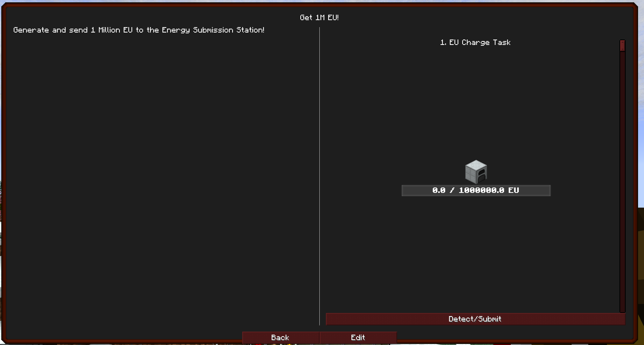Click 'Generate and send' at description start

(50, 30)
